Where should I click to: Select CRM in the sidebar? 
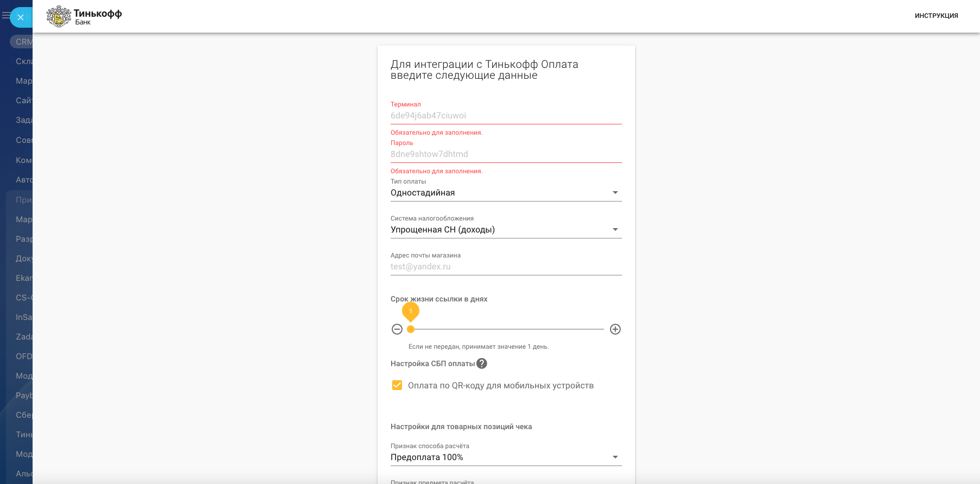click(22, 42)
